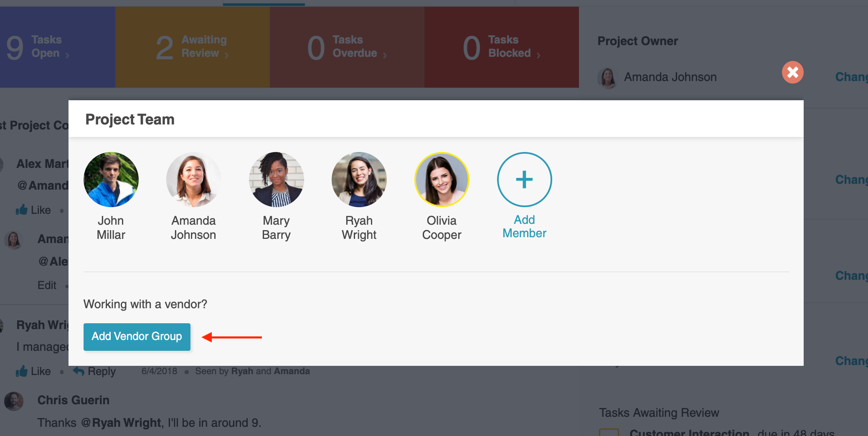Click the Reply arrow icon
This screenshot has width=868, height=436.
pos(79,370)
